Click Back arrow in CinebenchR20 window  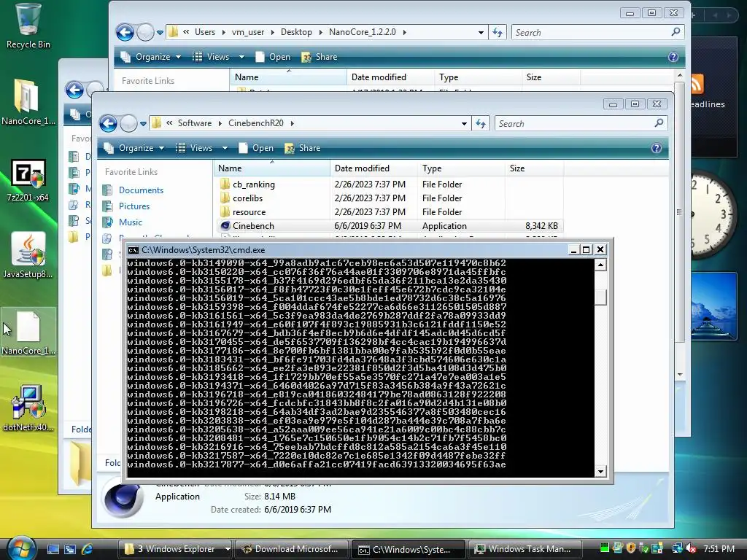click(108, 123)
